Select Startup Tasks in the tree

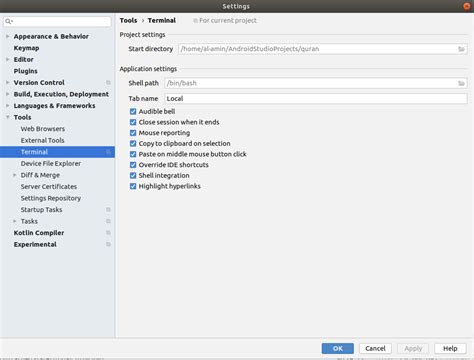coord(41,210)
